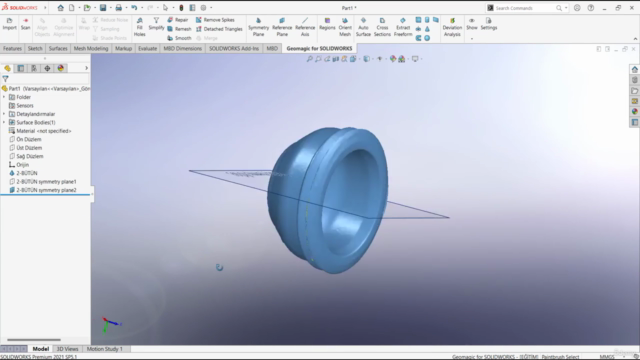Open Fill Holes tool

point(140,27)
